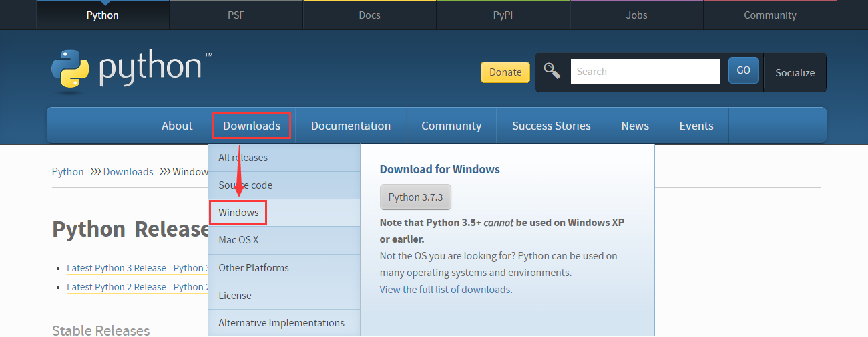Click the Python 3.7.3 download button
The height and width of the screenshot is (337, 868).
tap(415, 197)
